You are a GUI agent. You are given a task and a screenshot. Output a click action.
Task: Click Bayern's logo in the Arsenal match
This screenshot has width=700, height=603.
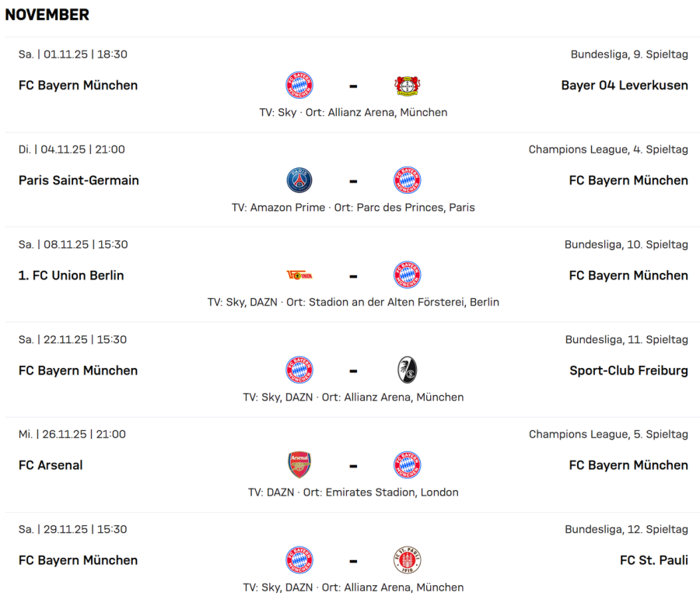[x=407, y=465]
